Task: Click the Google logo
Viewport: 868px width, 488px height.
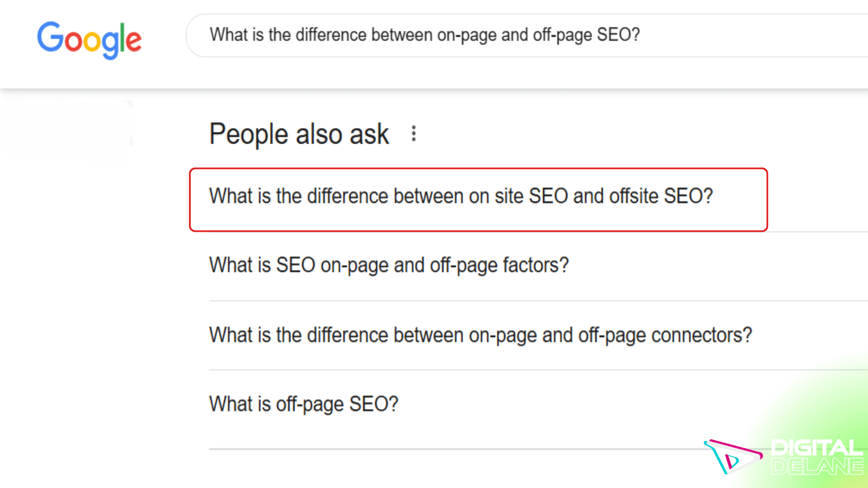Action: [90, 41]
